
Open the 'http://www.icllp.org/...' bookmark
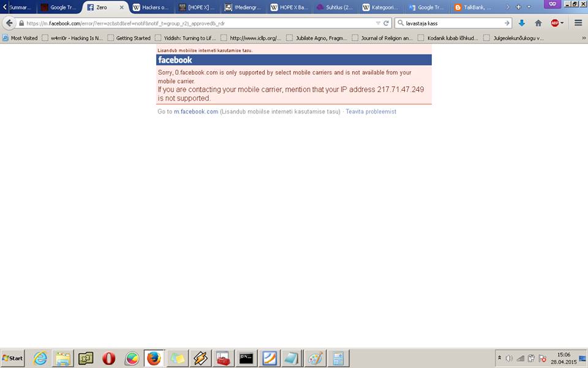[x=251, y=38]
